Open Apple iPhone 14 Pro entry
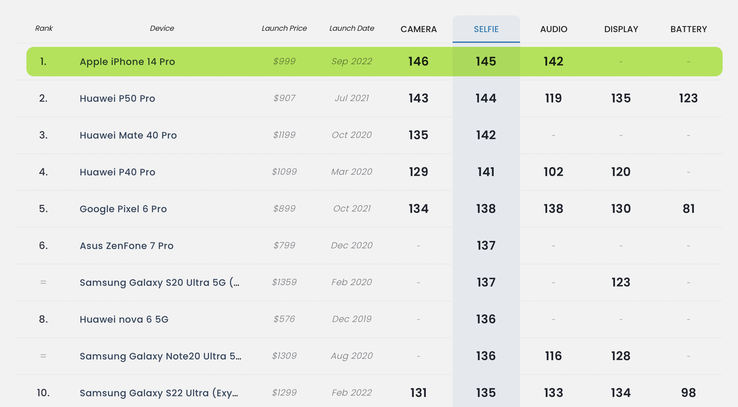 pyautogui.click(x=127, y=62)
